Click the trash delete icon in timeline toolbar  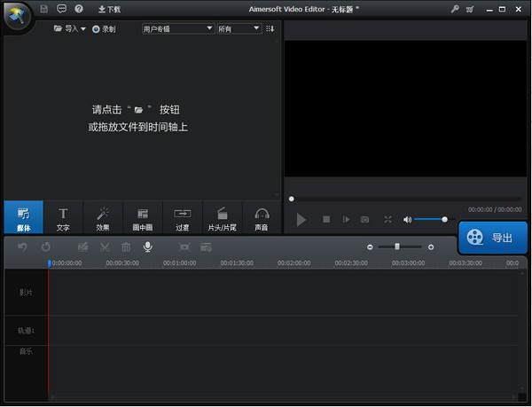pos(126,247)
